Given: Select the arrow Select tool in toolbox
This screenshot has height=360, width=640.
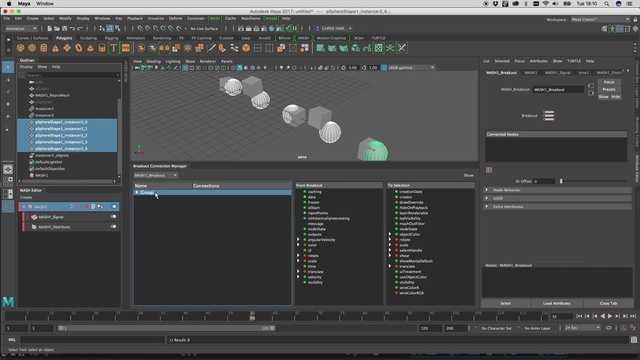Looking at the screenshot, I should (x=8, y=67).
